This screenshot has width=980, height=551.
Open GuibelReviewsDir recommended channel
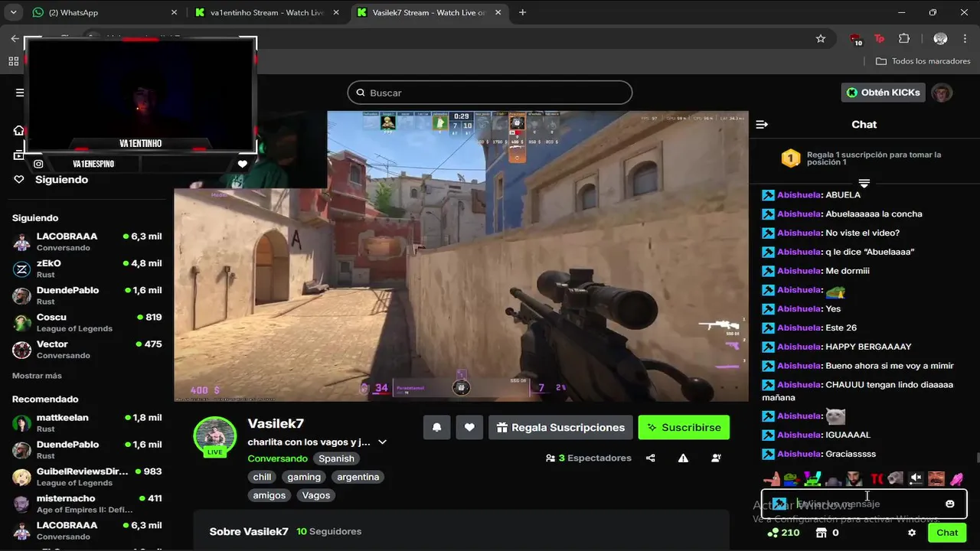click(x=87, y=477)
